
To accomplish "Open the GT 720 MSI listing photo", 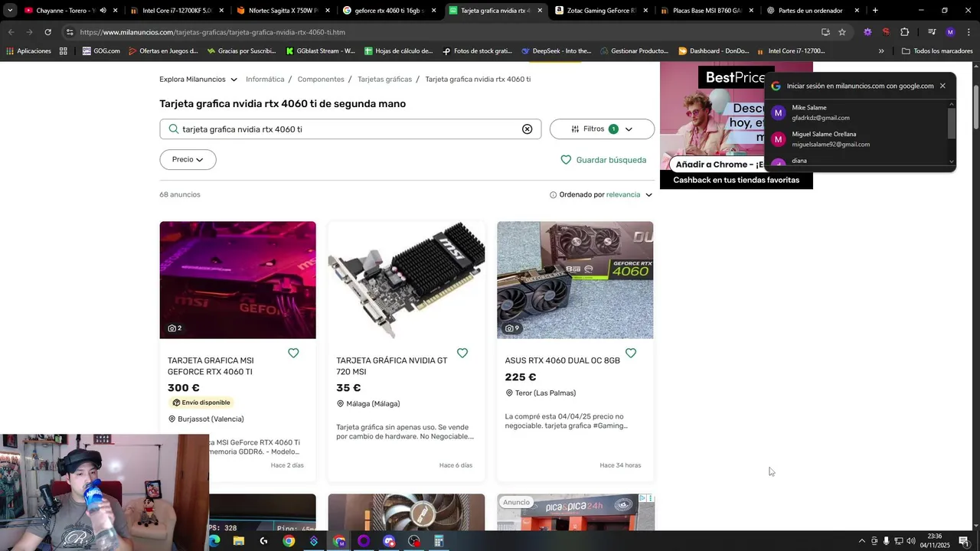I will [407, 280].
